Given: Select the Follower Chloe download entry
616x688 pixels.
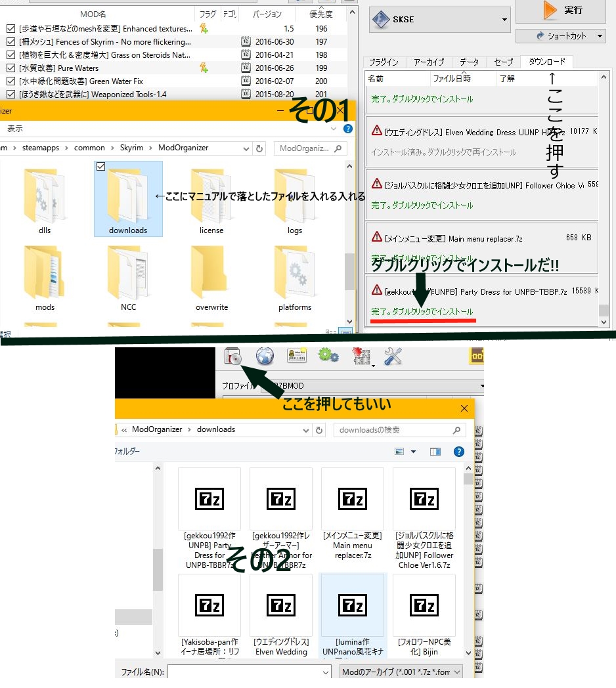Looking at the screenshot, I should [x=481, y=195].
